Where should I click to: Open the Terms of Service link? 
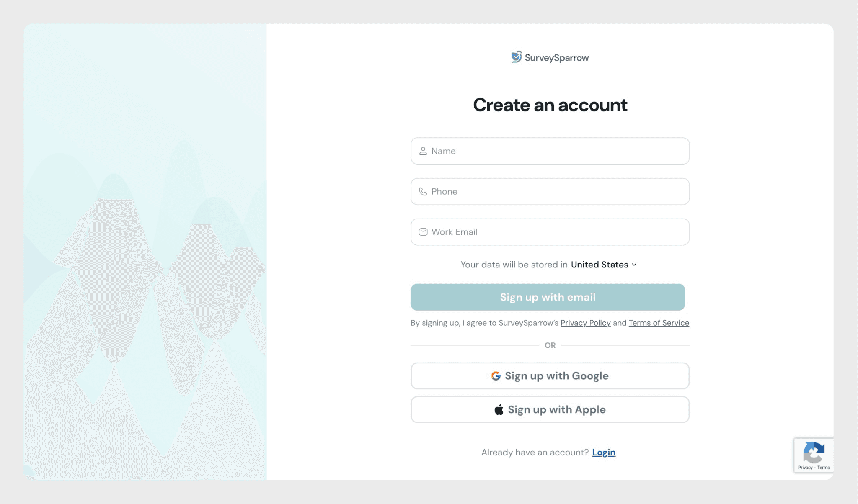[x=659, y=323]
